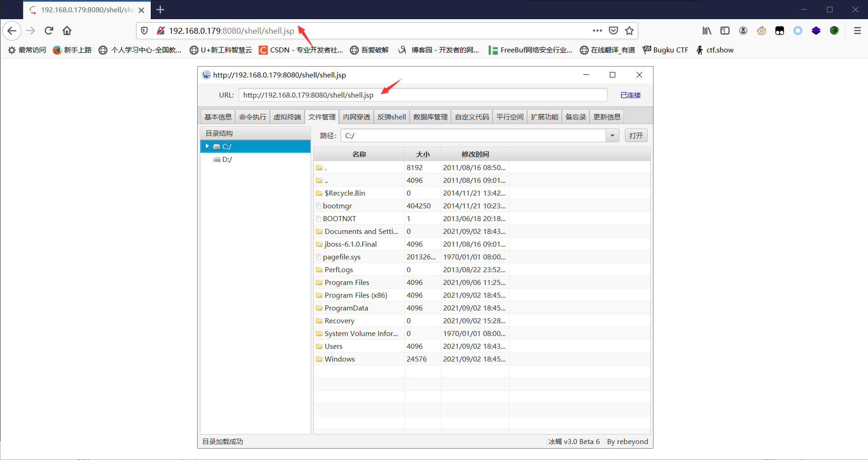The width and height of the screenshot is (868, 460).
Task: Click the monkey extension icon
Action: pos(761,31)
